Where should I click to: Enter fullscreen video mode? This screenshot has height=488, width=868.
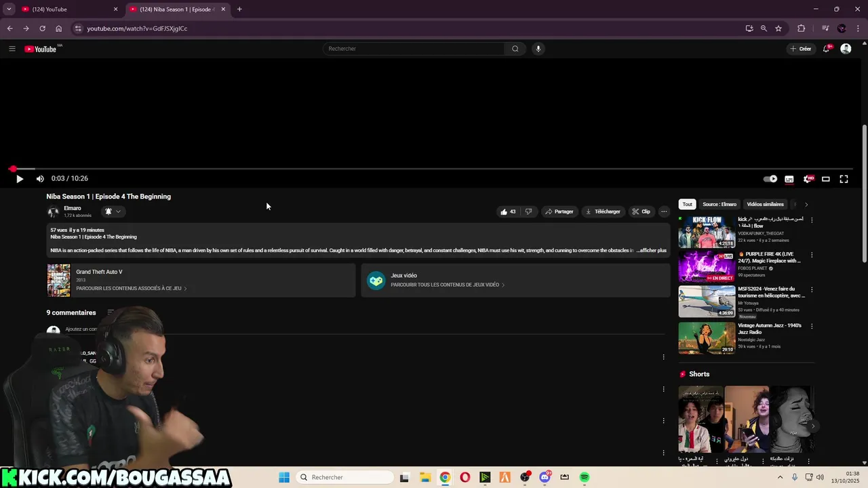point(844,179)
